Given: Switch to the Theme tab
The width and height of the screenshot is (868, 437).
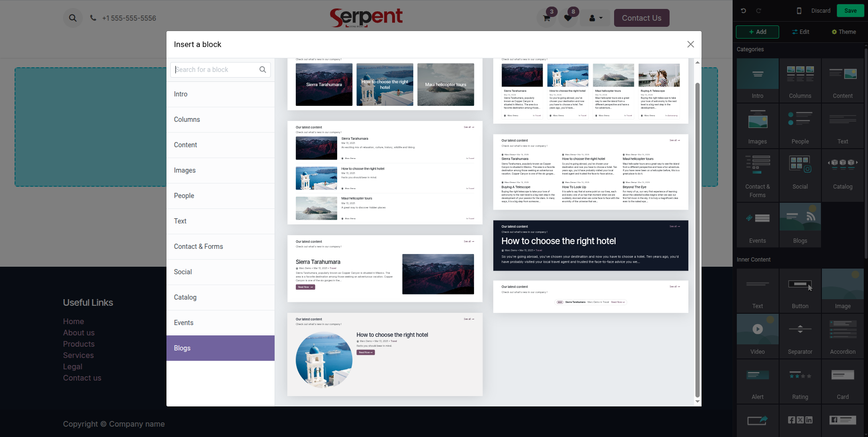Looking at the screenshot, I should click(844, 32).
